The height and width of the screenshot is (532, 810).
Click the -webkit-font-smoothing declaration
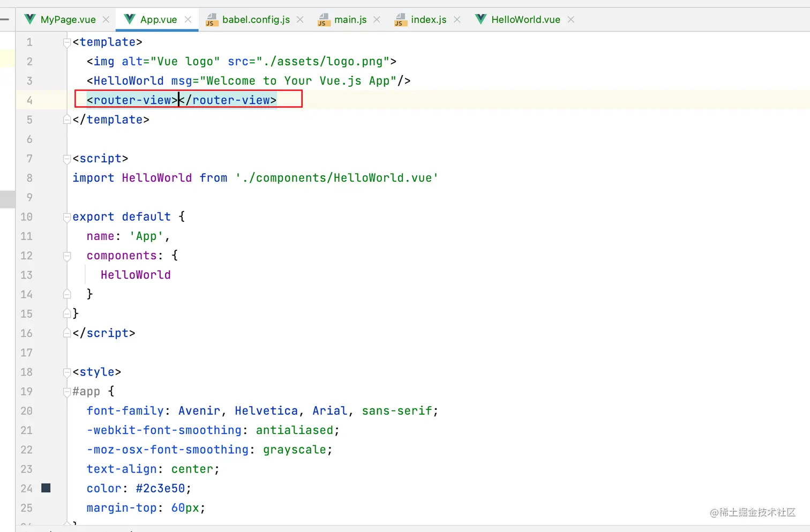click(x=213, y=430)
